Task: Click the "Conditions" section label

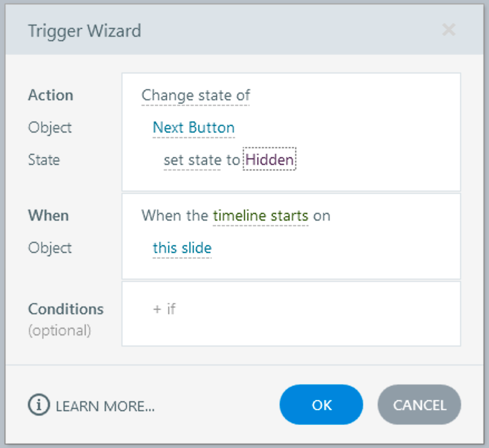Action: 66,309
